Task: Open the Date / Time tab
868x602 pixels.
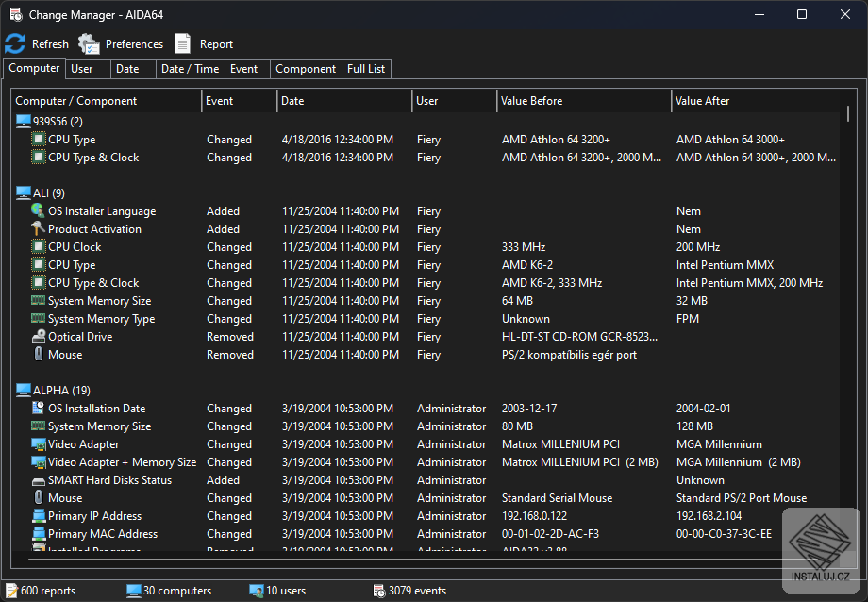Action: 190,69
